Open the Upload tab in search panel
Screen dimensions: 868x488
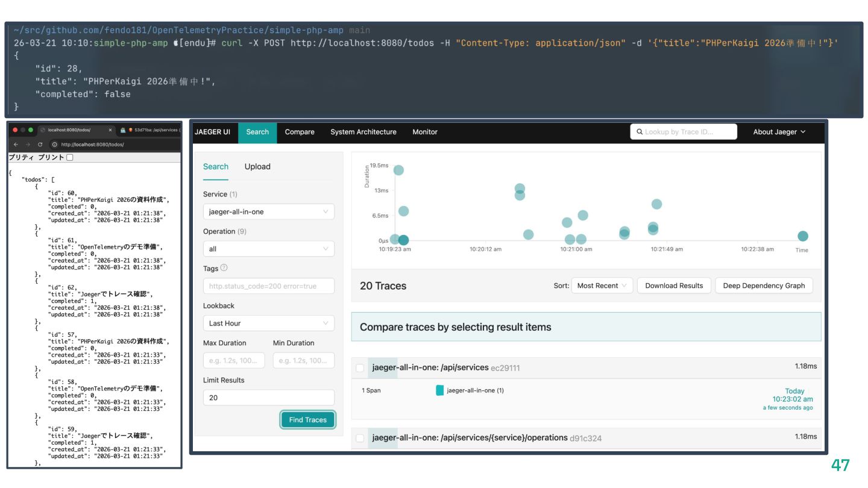pos(257,167)
